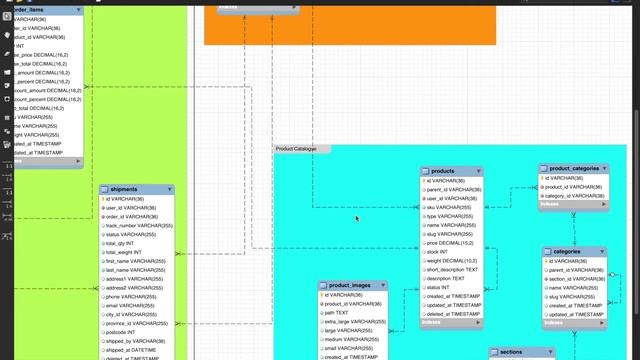Click the product_categories table icon
Screen dimensions: 640x360
(544, 168)
